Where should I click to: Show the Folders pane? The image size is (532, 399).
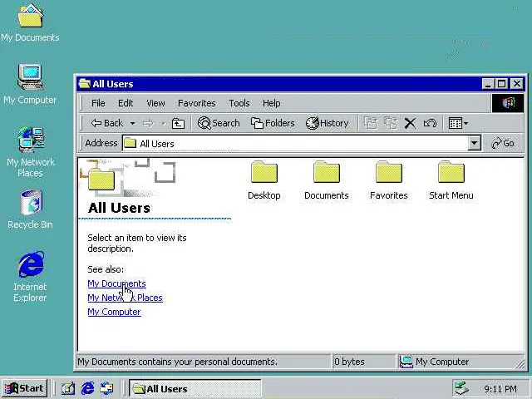pos(273,123)
